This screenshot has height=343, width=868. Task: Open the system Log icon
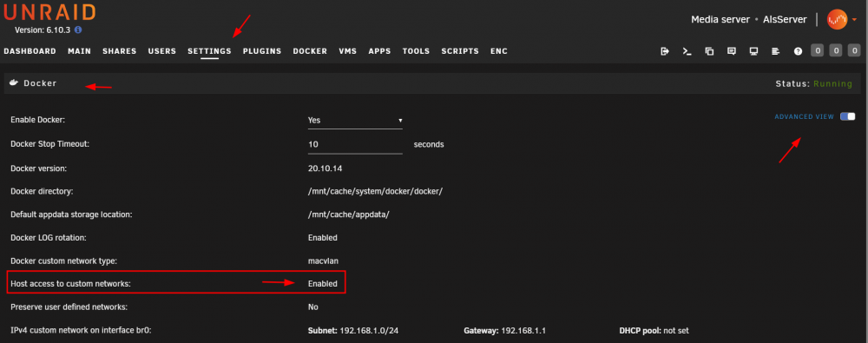click(775, 51)
